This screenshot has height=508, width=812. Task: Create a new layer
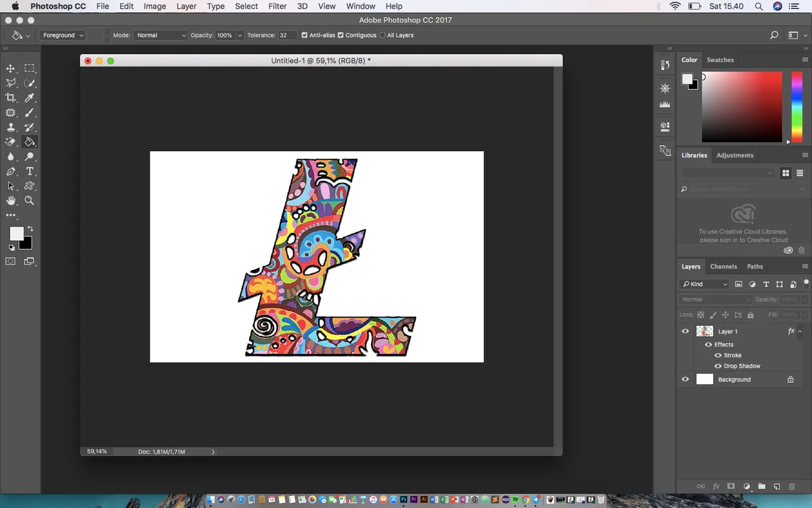point(776,486)
